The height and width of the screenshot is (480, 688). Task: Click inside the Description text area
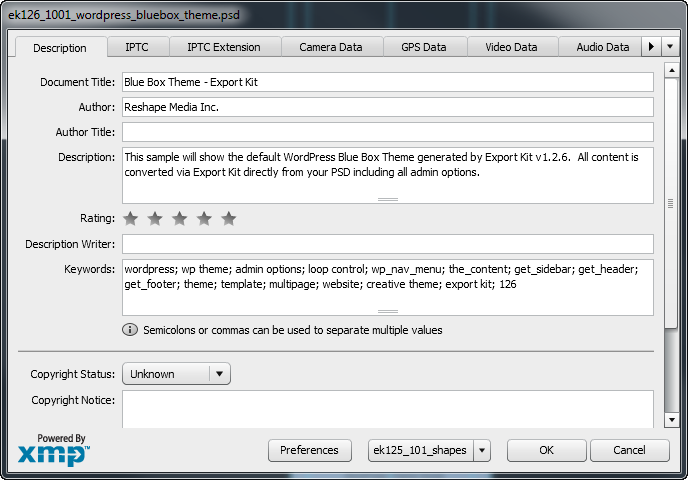click(388, 175)
